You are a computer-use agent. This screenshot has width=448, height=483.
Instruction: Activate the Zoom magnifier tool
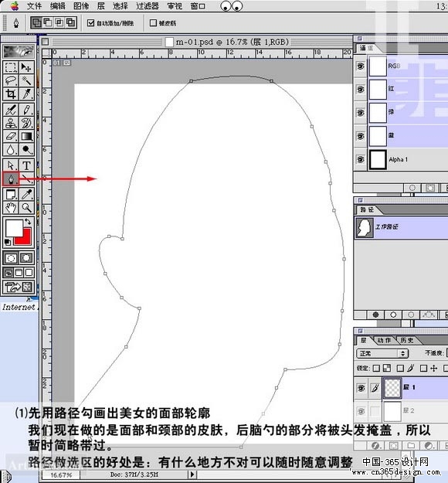pos(26,208)
